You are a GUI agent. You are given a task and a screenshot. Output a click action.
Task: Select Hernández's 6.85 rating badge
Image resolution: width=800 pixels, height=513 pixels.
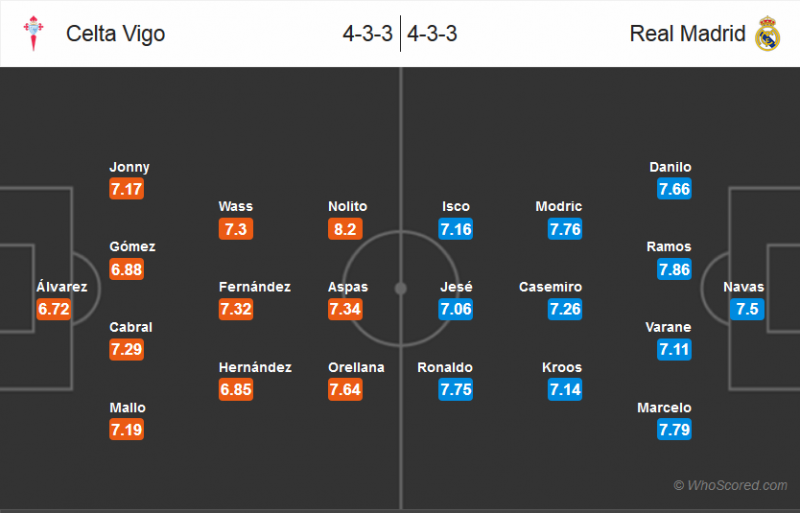click(x=238, y=390)
